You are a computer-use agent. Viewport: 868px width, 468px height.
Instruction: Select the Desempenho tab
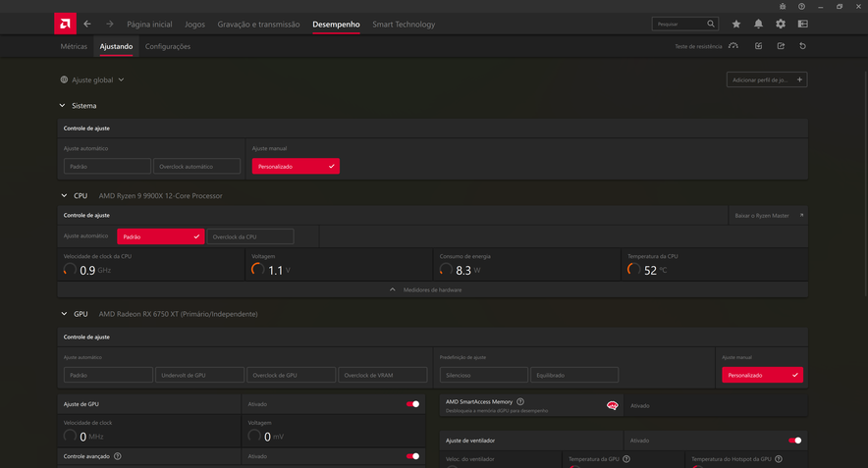pos(336,24)
